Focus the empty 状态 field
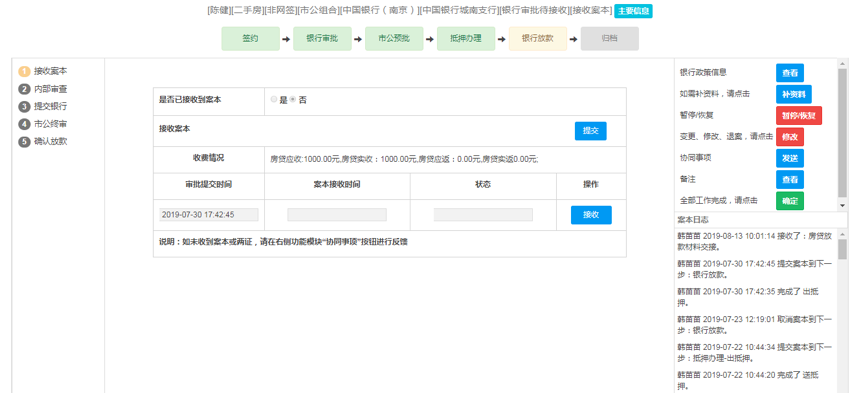Image resolution: width=864 pixels, height=393 pixels. [x=483, y=215]
